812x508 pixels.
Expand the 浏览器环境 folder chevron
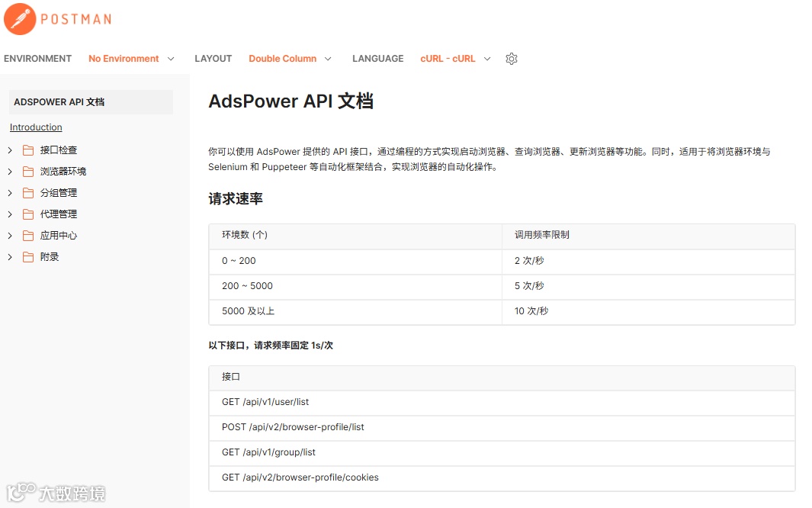[x=10, y=172]
